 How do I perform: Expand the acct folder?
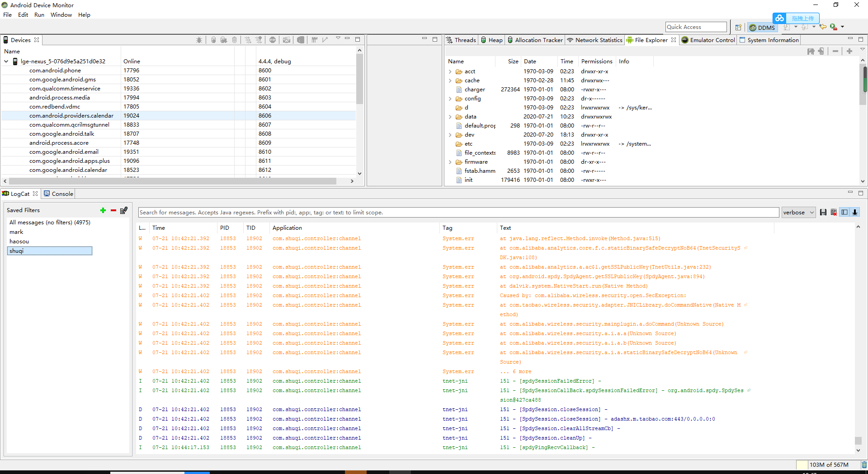click(x=450, y=71)
